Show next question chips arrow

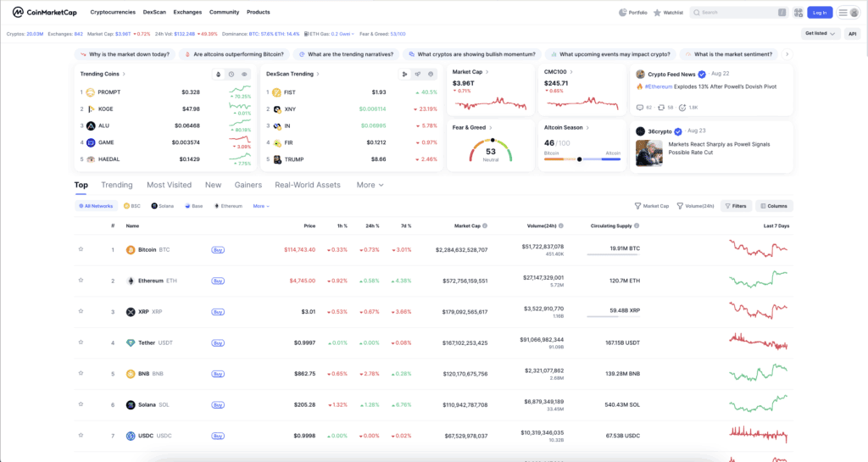[x=787, y=54]
